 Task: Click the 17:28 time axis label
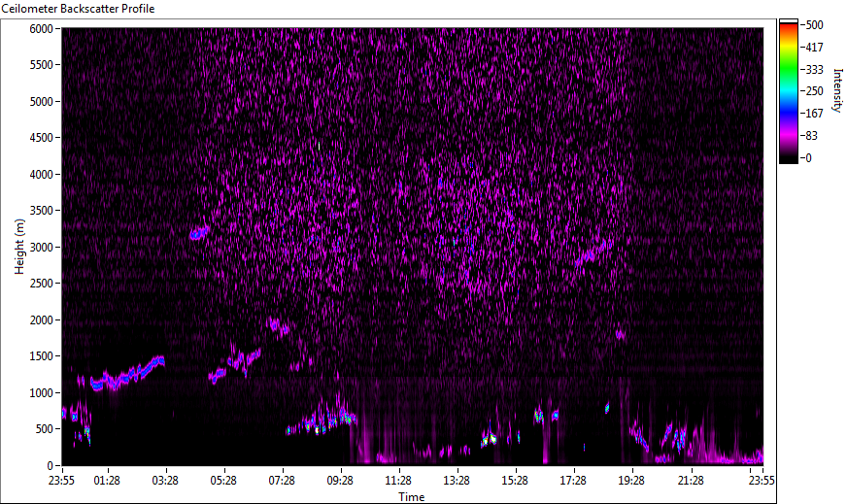click(573, 481)
